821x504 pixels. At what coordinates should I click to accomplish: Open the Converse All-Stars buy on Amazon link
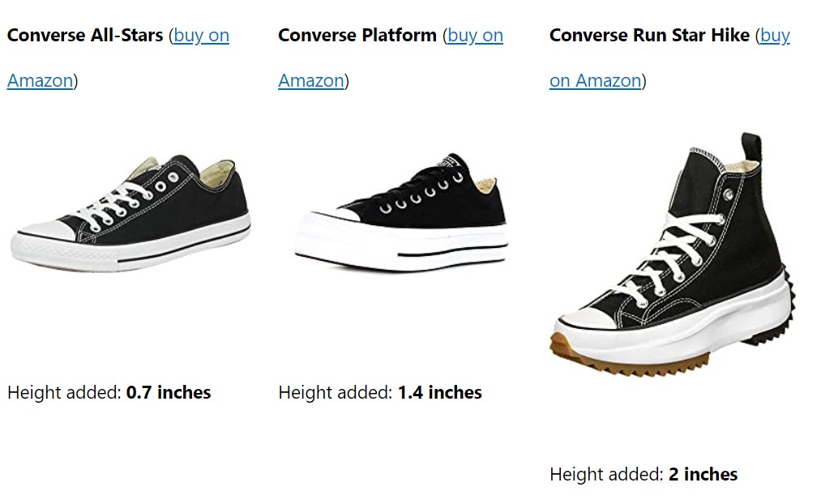point(201,36)
